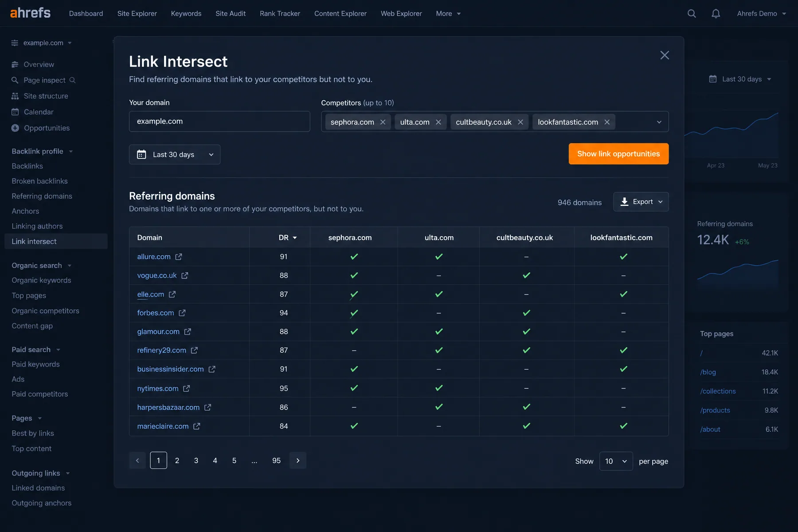
Task: Click the Overview sidebar icon
Action: (x=15, y=65)
